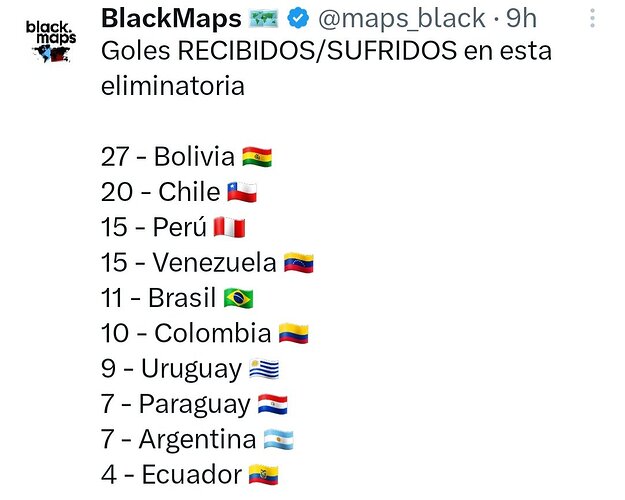Image resolution: width=625 pixels, height=500 pixels.
Task: Open the tweet's three-dot more menu
Action: tap(592, 19)
